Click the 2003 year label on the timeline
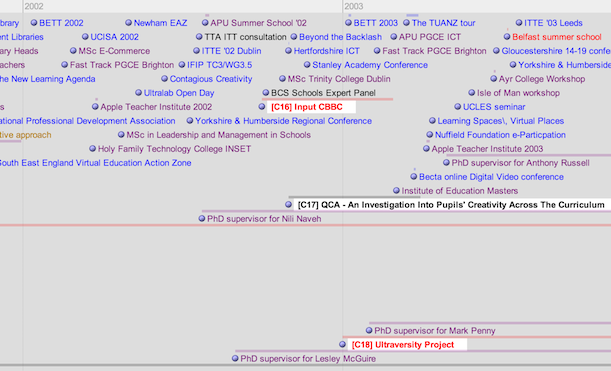This screenshot has width=611, height=371. coord(354,6)
